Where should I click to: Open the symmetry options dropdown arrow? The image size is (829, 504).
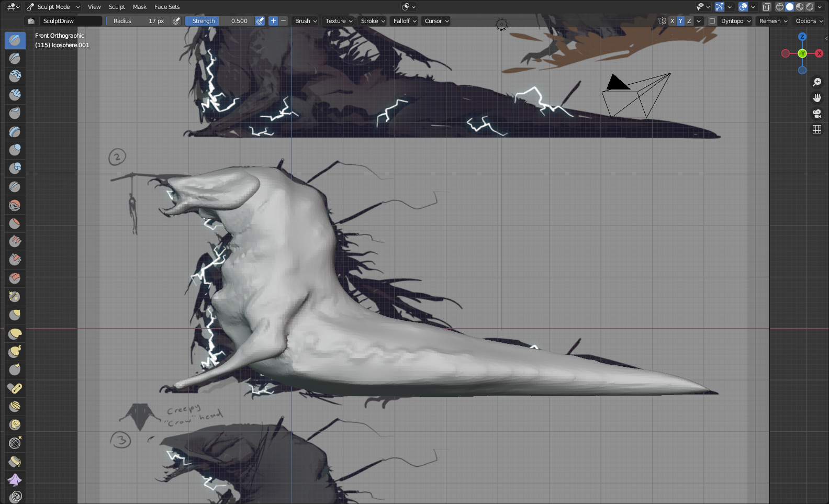(x=699, y=21)
